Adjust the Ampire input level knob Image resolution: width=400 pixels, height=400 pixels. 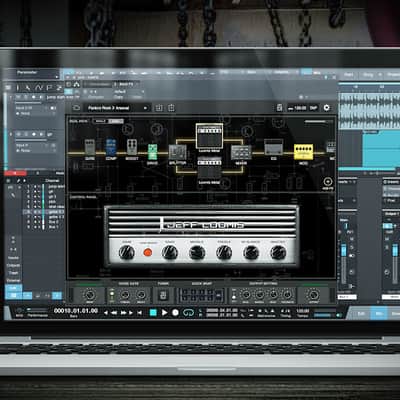89,295
